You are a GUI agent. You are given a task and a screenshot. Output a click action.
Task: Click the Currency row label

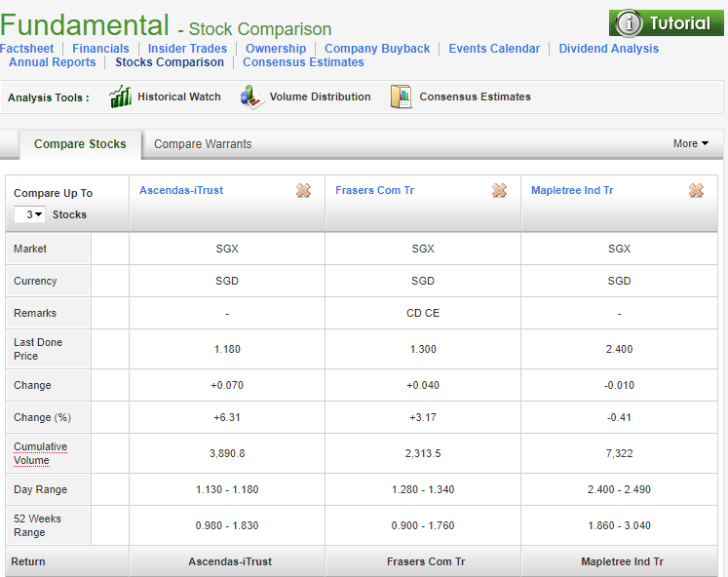click(x=35, y=281)
